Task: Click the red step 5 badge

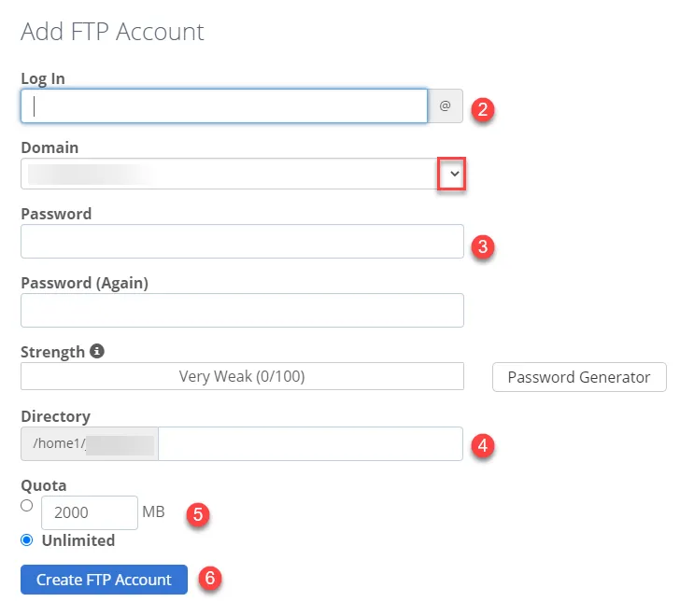Action: 198,514
